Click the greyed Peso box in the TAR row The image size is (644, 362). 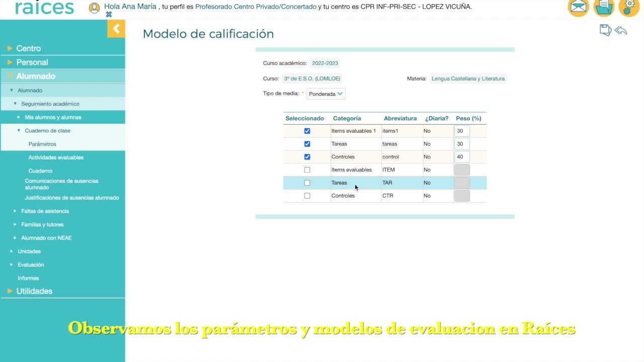click(x=462, y=183)
